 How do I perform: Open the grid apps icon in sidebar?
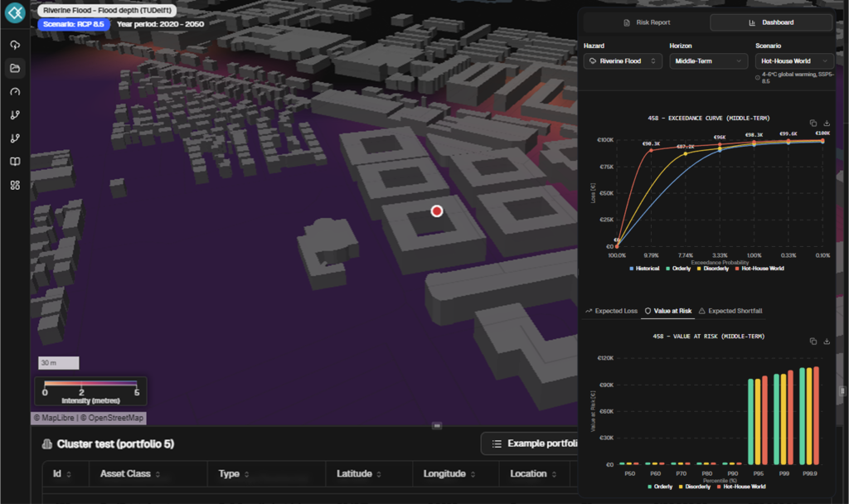click(15, 185)
